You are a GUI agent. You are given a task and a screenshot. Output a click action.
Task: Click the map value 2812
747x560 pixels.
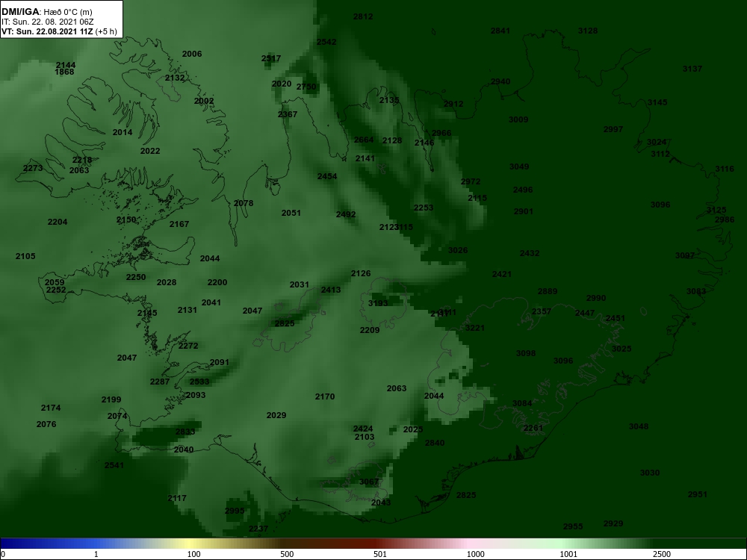363,16
